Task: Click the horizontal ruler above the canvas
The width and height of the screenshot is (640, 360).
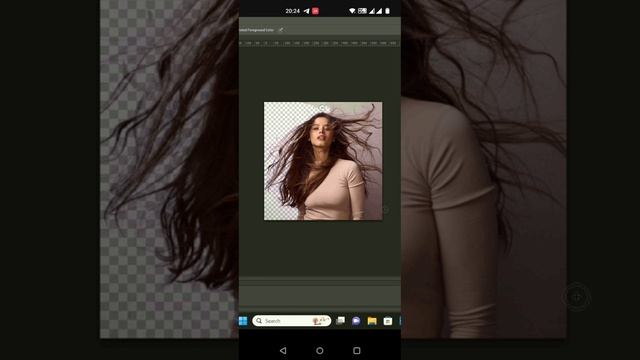Action: click(320, 43)
